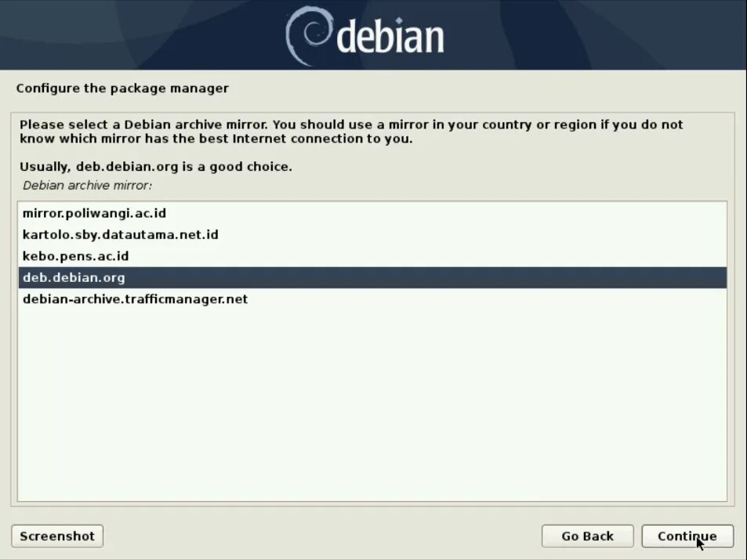Click the debian wordmark in banner

click(390, 37)
